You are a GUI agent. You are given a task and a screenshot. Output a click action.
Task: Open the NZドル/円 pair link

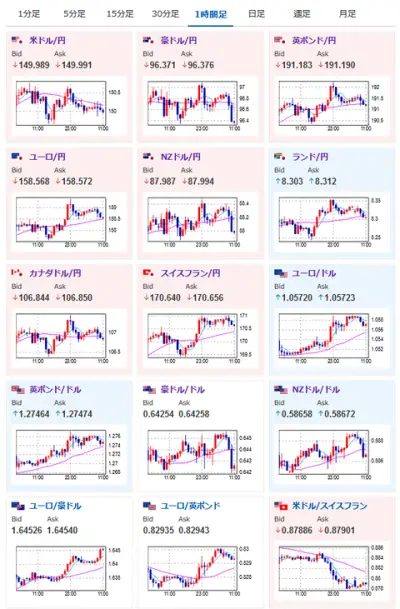point(181,157)
